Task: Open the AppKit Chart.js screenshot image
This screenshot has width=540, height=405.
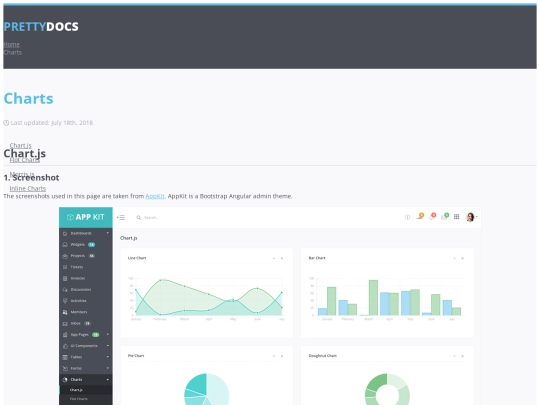Action: pyautogui.click(x=270, y=306)
